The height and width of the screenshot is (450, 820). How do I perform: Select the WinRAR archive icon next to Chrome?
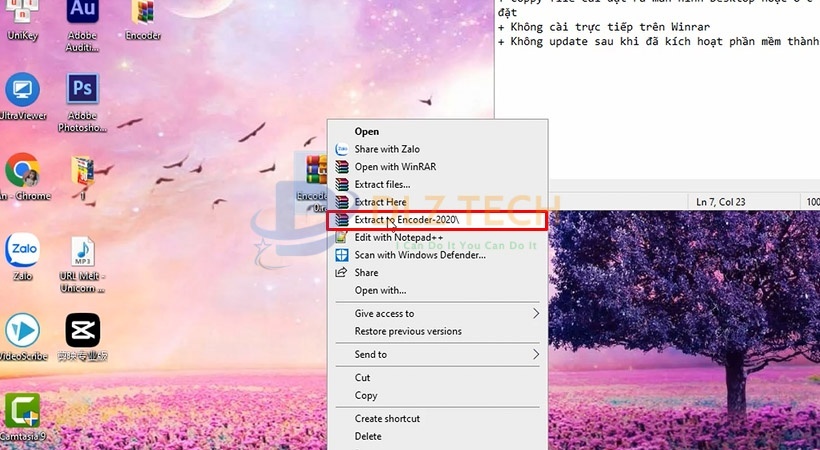[x=83, y=176]
